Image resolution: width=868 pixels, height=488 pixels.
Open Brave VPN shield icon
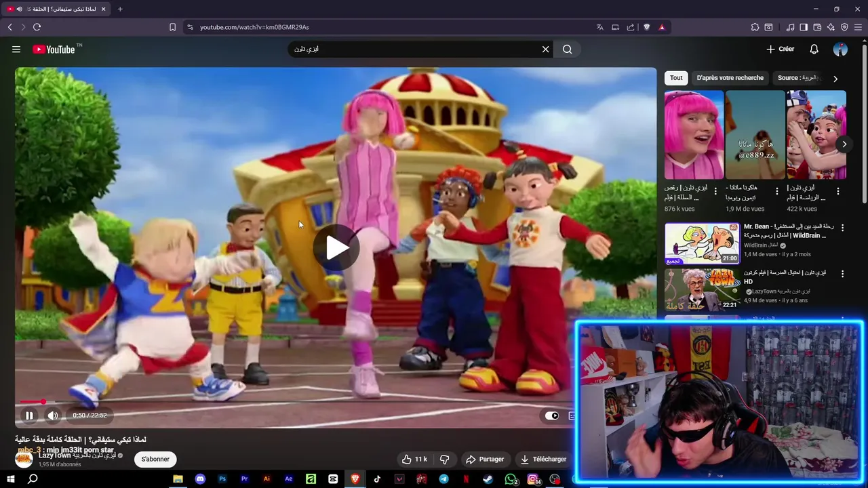(844, 27)
